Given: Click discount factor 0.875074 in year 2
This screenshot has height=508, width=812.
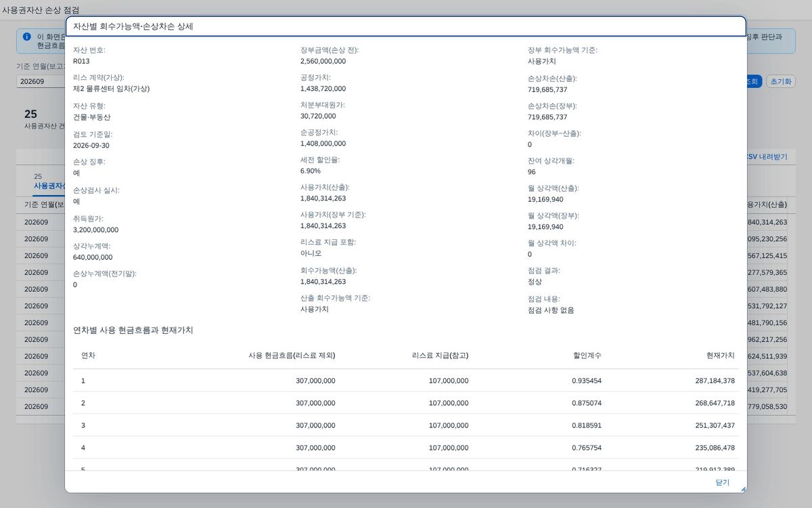Looking at the screenshot, I should click(587, 403).
